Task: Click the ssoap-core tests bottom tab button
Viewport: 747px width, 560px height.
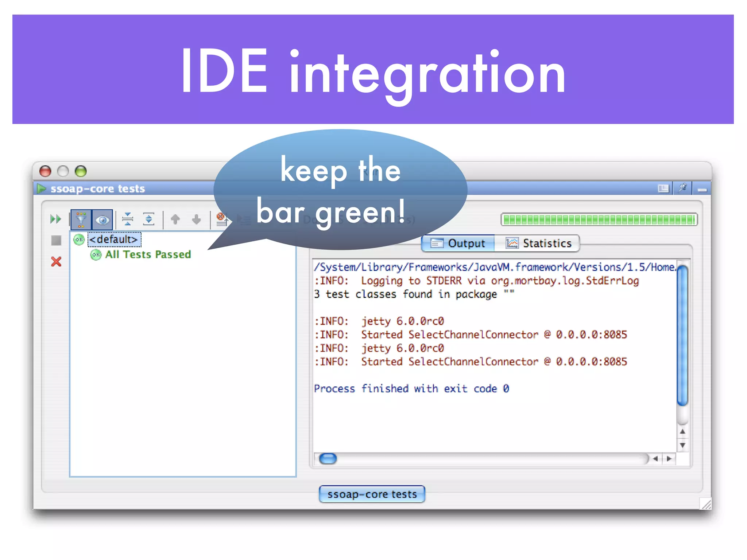Action: 372,494
